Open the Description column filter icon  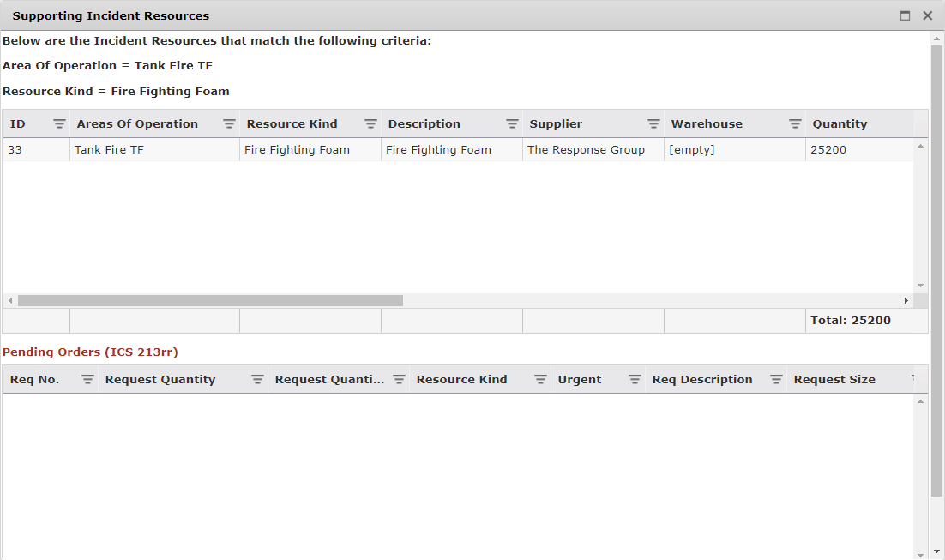[x=512, y=123]
